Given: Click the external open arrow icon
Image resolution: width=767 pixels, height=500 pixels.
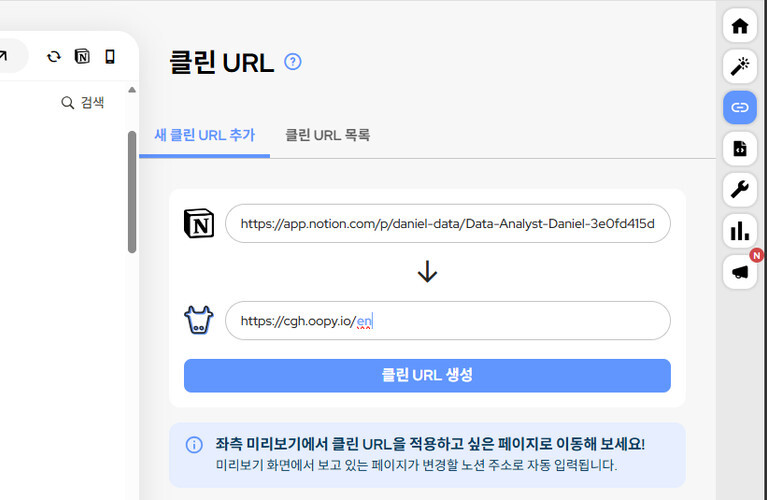Looking at the screenshot, I should (3, 56).
